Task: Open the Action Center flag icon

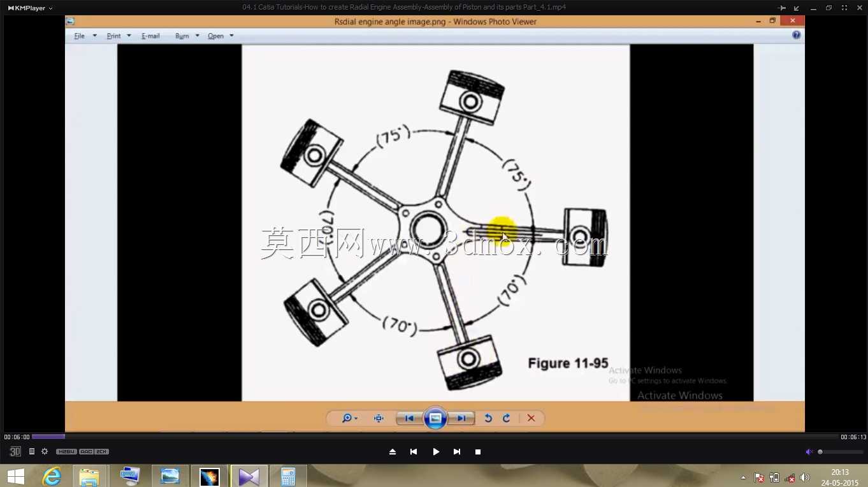Action: point(759,477)
